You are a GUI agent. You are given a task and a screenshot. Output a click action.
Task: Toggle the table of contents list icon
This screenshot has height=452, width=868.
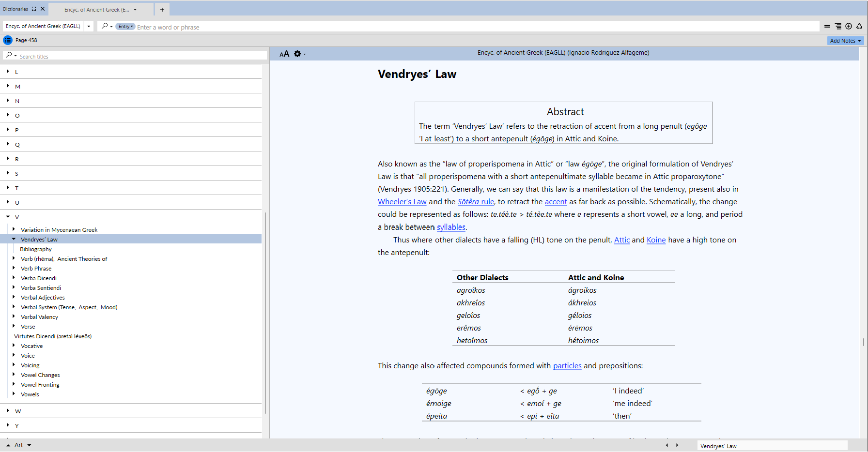point(8,40)
